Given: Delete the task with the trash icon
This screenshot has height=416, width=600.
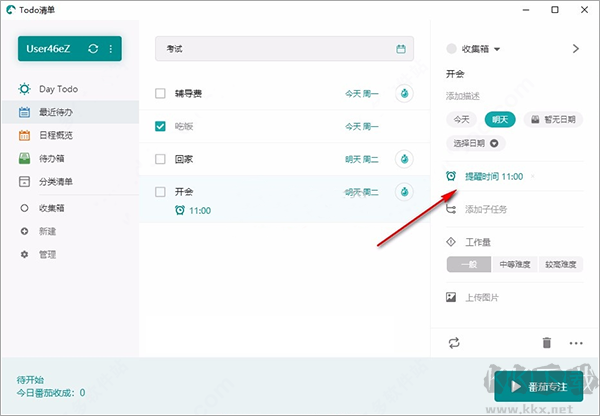Looking at the screenshot, I should 547,343.
